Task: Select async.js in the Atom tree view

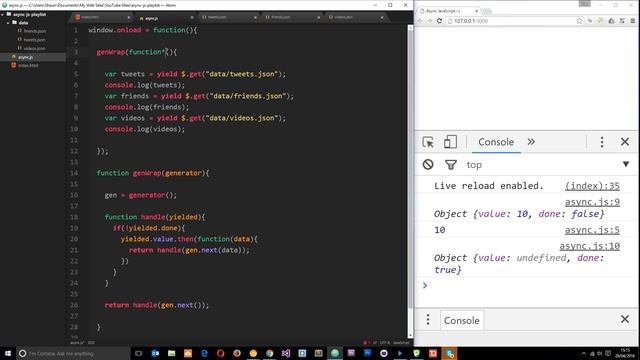Action: [33, 57]
